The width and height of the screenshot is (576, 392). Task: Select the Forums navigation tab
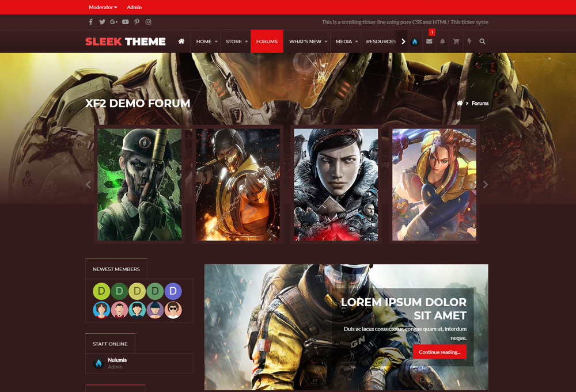(267, 41)
